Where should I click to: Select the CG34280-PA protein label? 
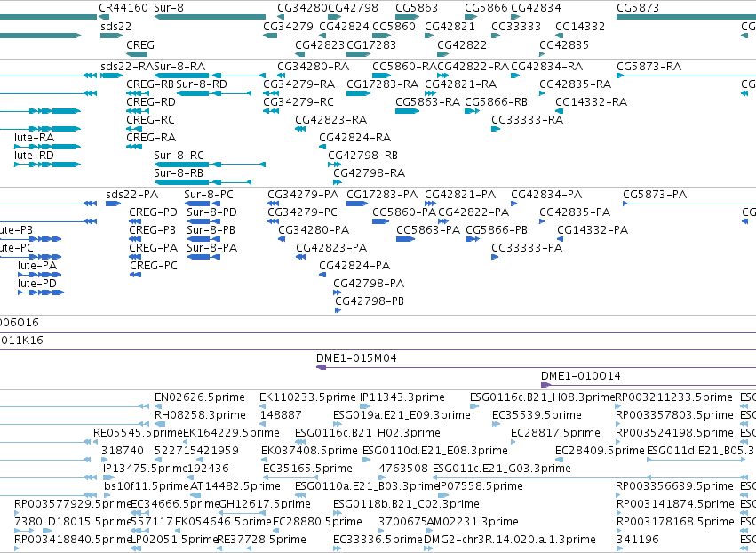pyautogui.click(x=314, y=230)
